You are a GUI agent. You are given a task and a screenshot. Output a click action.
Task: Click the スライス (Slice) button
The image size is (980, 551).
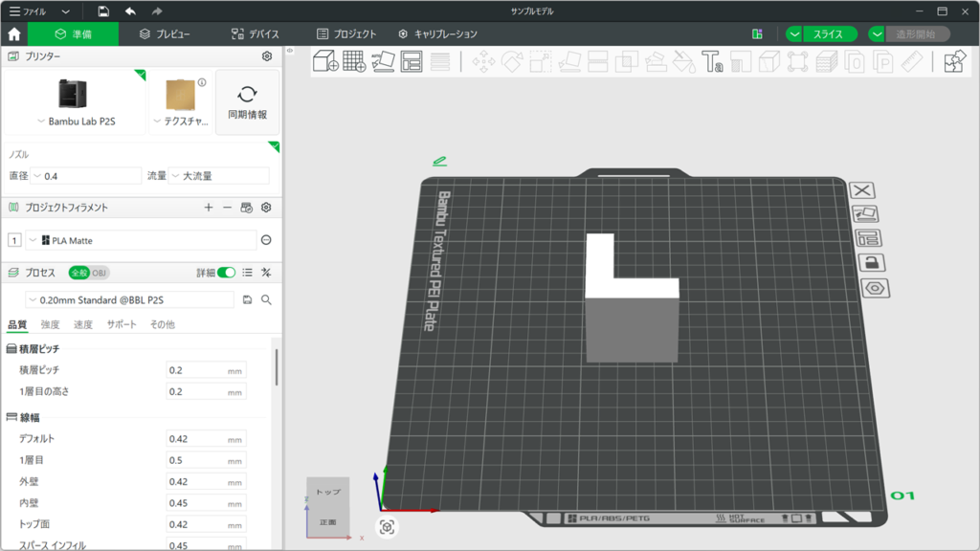click(x=829, y=34)
